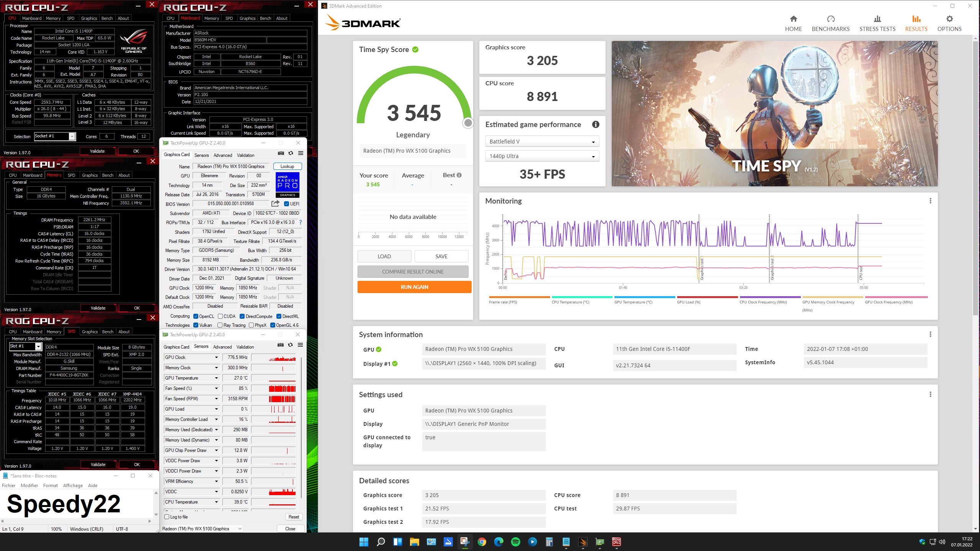
Task: Open the hamburger menu in the GPU-Z Sensors window
Action: (x=301, y=345)
